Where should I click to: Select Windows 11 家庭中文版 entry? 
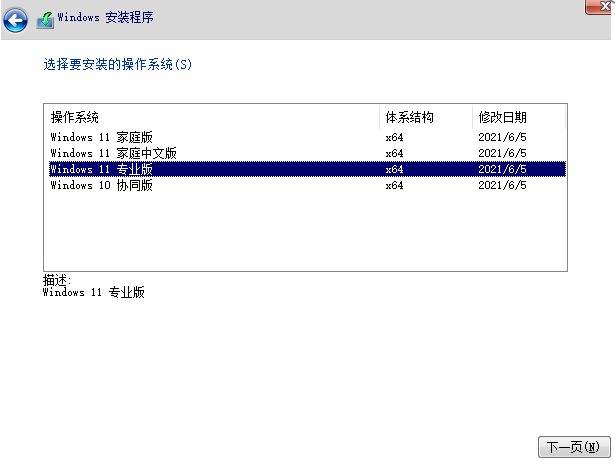coord(113,153)
